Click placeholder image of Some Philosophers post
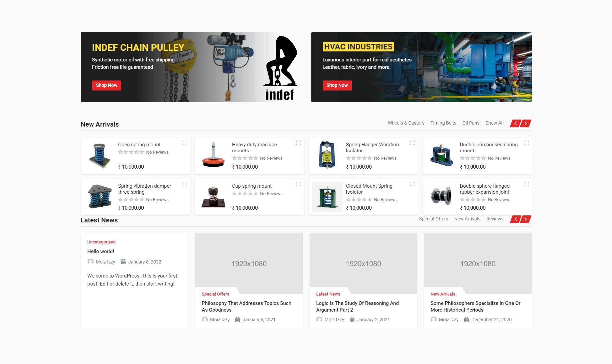612x364 pixels. 478,263
